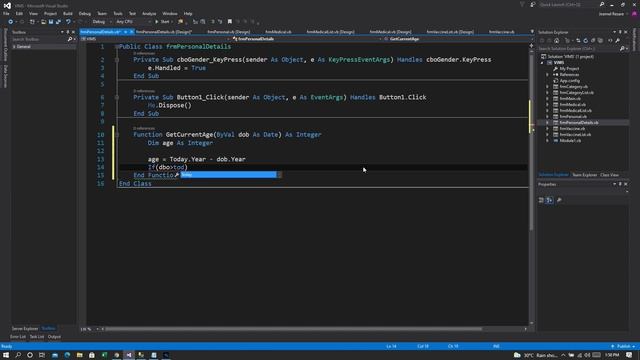This screenshot has height=360, width=640.
Task: Click the Undo icon in the toolbar
Action: pyautogui.click(x=68, y=22)
